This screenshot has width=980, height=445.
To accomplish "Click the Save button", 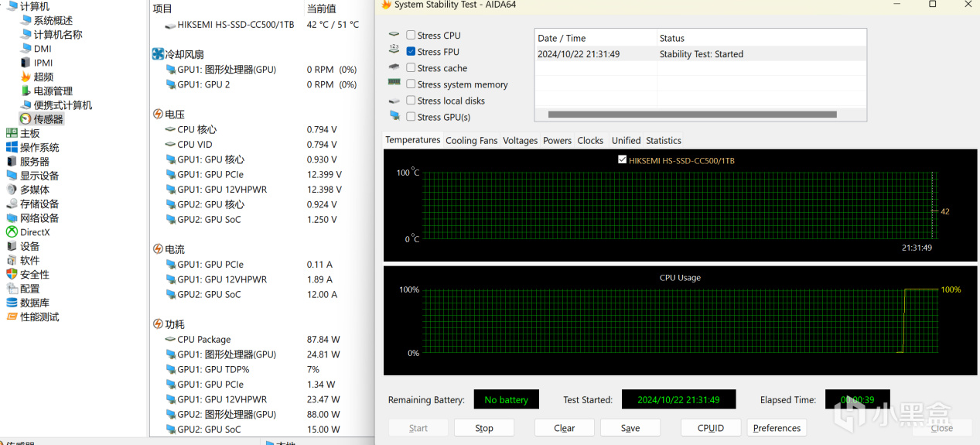I will click(630, 428).
